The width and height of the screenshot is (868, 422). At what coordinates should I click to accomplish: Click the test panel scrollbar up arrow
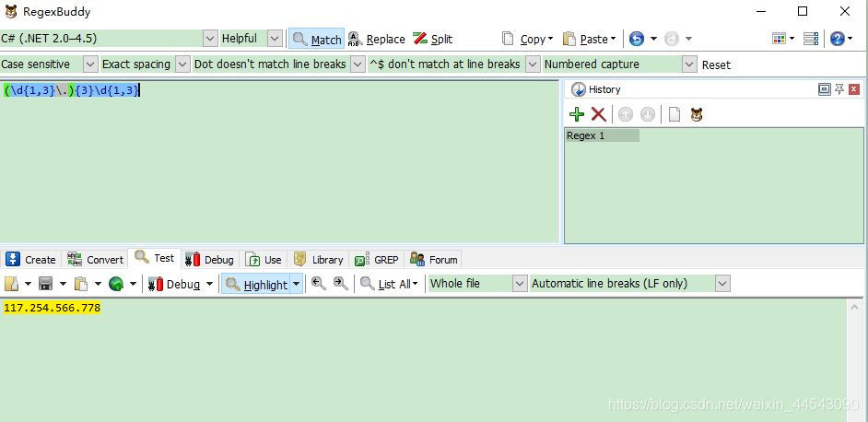point(856,306)
